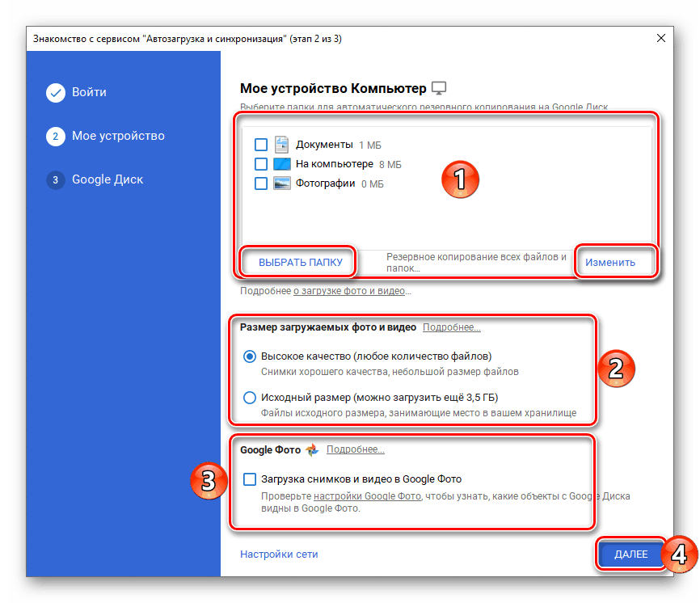Click the 8 МБ size value
This screenshot has width=700, height=603.
click(x=390, y=165)
